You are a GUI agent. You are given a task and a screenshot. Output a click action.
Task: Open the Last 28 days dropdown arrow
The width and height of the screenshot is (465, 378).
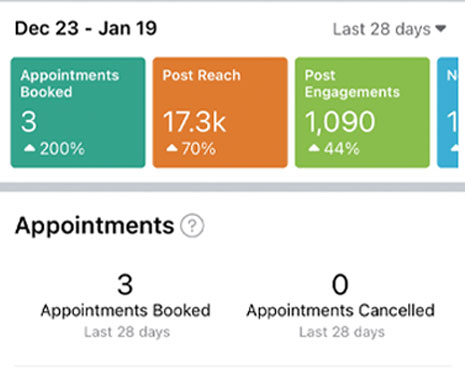pos(441,29)
